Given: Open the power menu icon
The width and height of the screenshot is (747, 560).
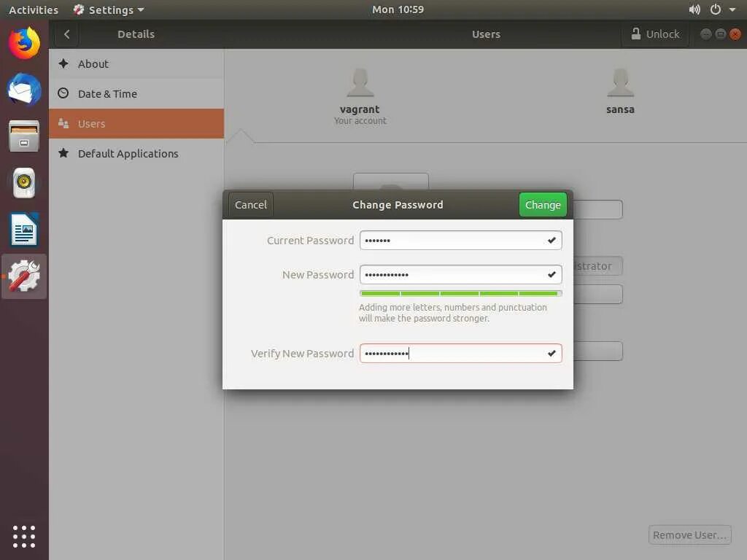Looking at the screenshot, I should [x=716, y=9].
